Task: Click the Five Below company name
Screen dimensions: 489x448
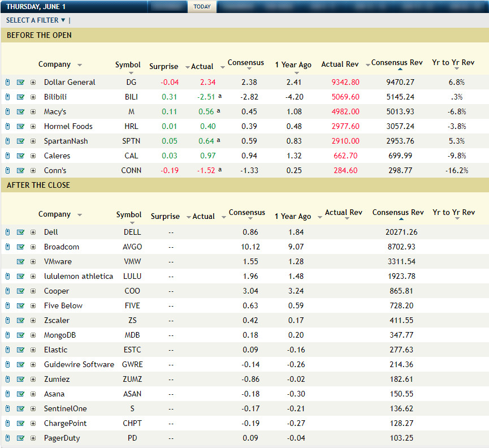Action: (63, 306)
